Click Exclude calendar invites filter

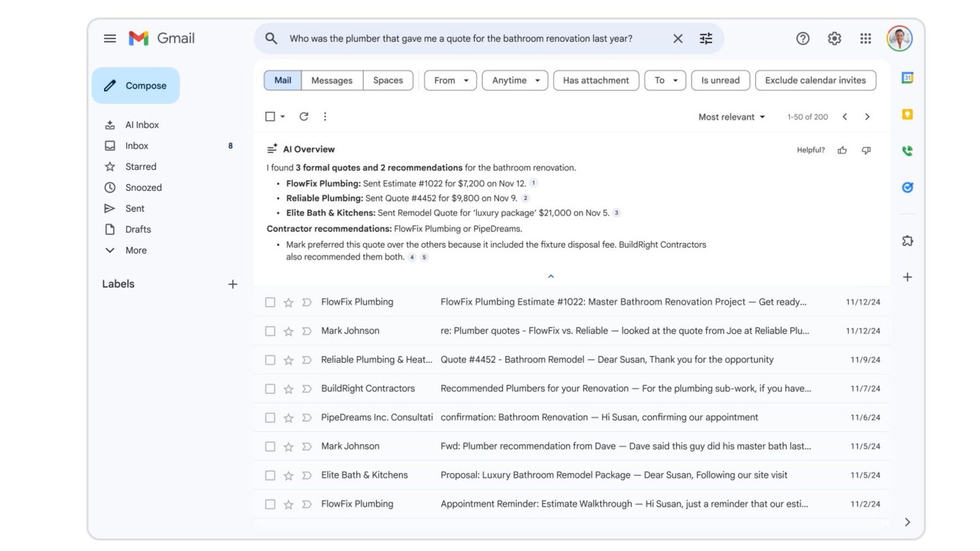(x=815, y=80)
